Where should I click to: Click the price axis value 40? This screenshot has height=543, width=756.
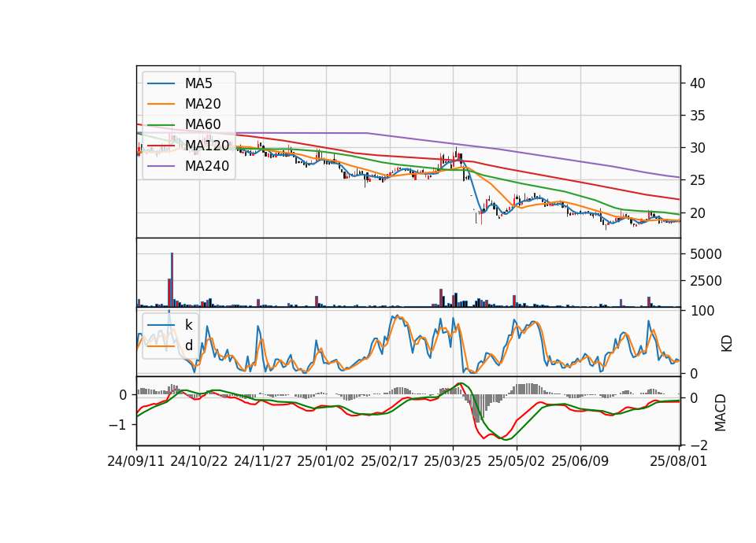point(698,83)
